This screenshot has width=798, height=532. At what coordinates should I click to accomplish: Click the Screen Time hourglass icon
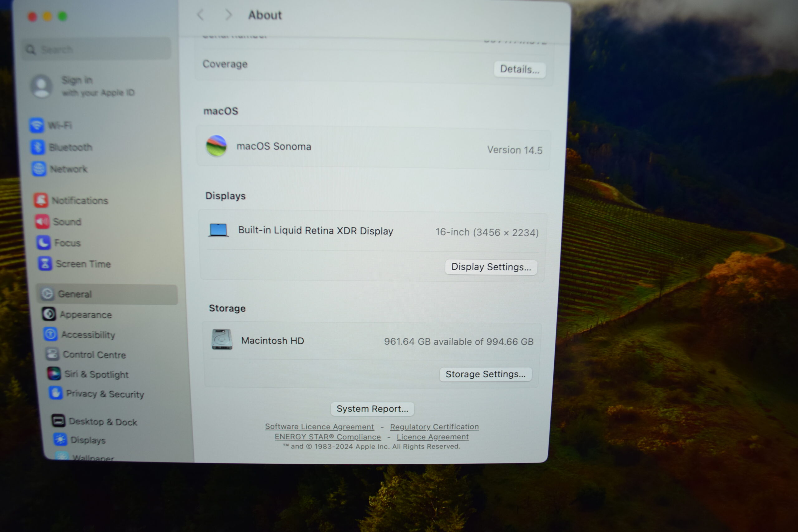(45, 264)
